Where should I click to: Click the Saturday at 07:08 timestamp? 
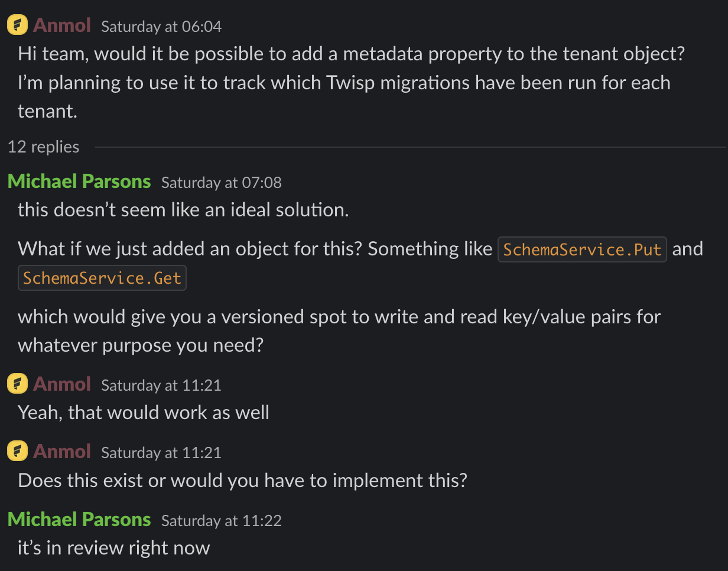222,183
